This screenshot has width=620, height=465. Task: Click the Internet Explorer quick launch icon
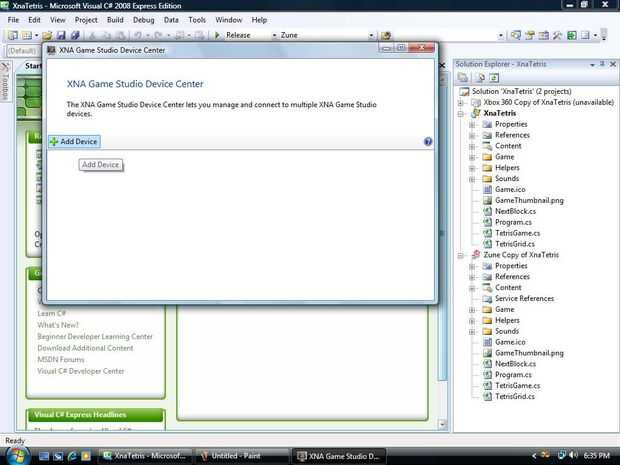tap(72, 456)
